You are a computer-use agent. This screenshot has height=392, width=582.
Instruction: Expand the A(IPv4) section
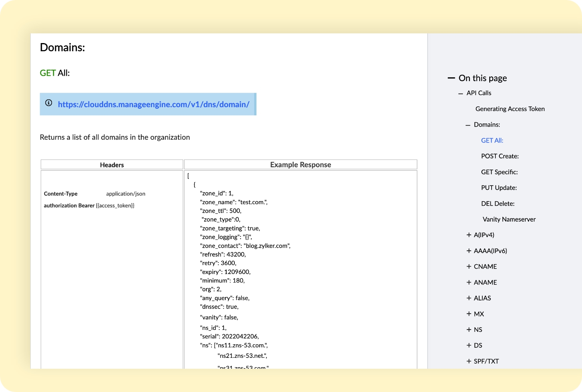[469, 235]
